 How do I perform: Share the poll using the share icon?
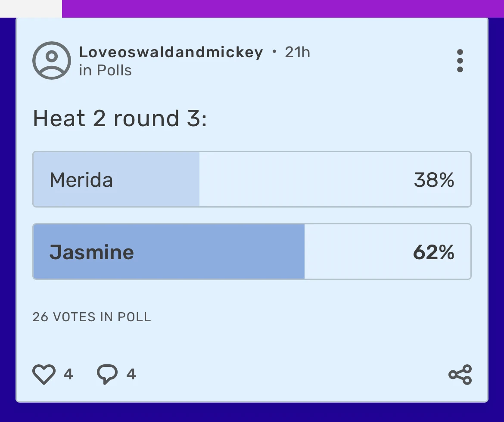pyautogui.click(x=460, y=374)
